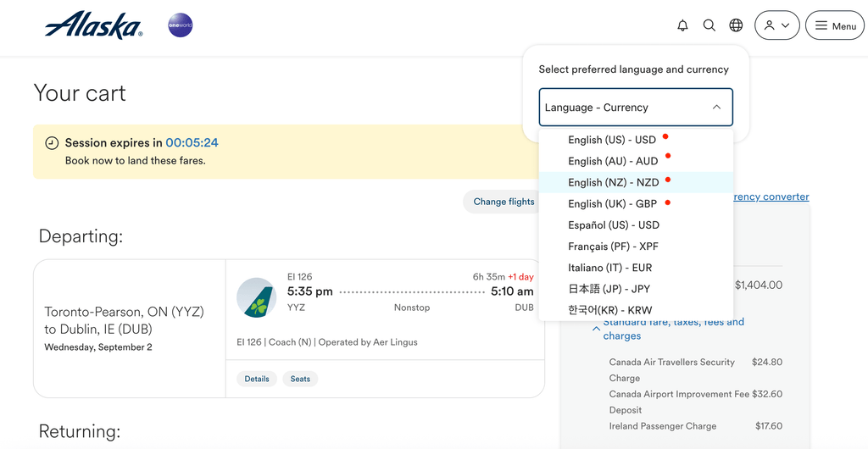The height and width of the screenshot is (449, 868).
Task: Select English (US) - USD option
Action: (636, 140)
